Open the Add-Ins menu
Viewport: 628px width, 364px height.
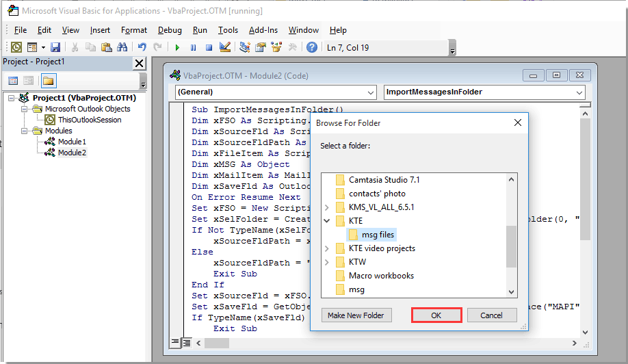point(263,30)
